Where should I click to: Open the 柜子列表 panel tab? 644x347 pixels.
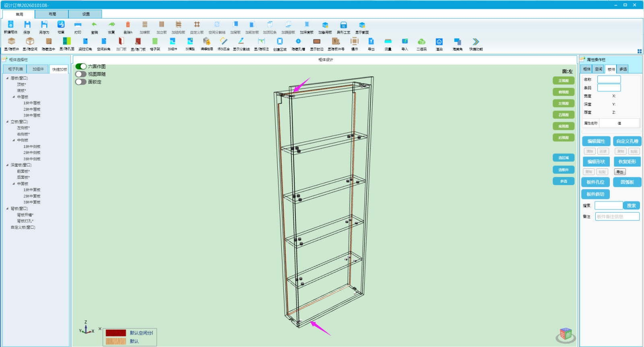[15, 69]
